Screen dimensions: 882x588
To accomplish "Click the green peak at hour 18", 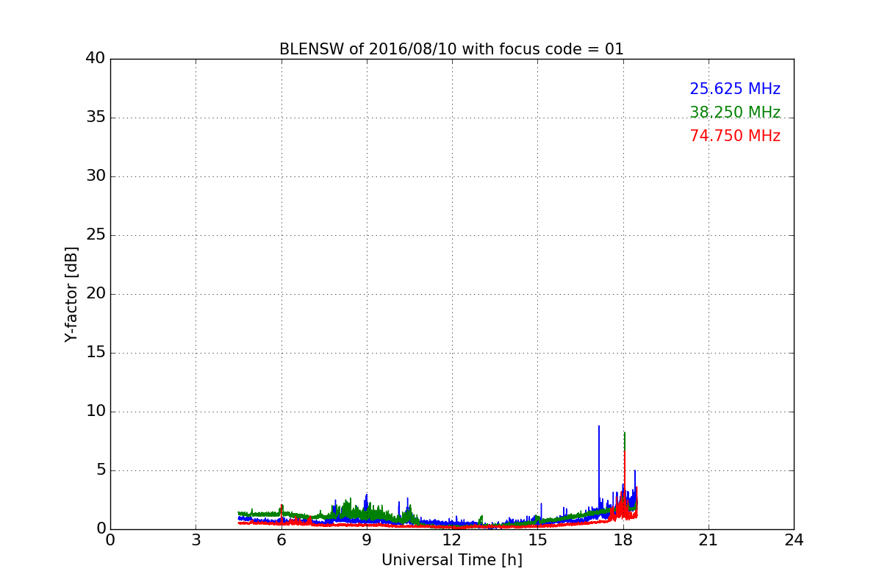I will point(624,441).
